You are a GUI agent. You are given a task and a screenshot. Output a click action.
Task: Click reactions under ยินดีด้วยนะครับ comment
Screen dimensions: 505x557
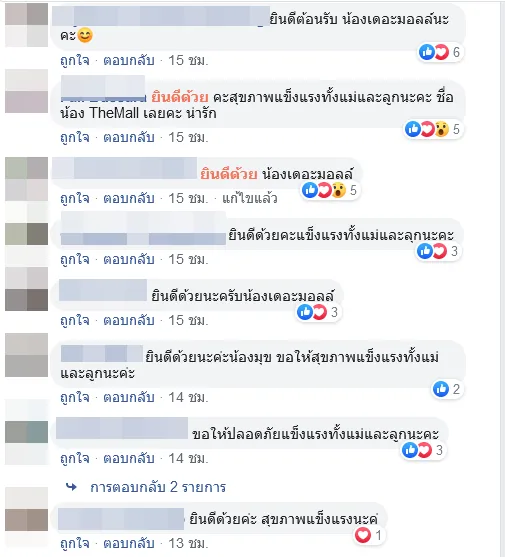click(x=319, y=312)
